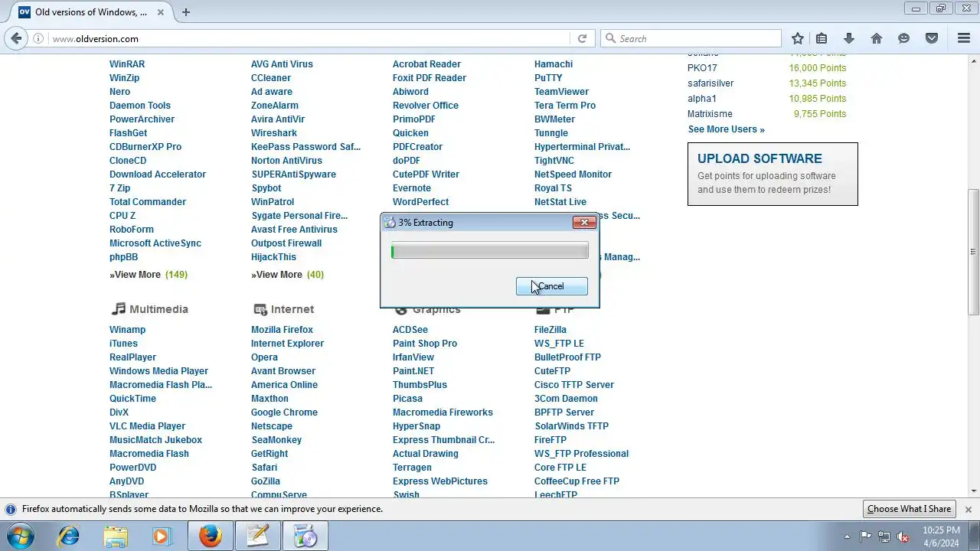Viewport: 980px width, 551px height.
Task: Go back using the browser back arrow
Action: 16,38
